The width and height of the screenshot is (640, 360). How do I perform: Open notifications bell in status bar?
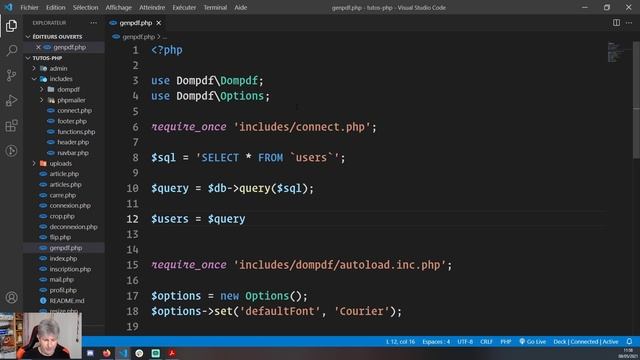629,341
